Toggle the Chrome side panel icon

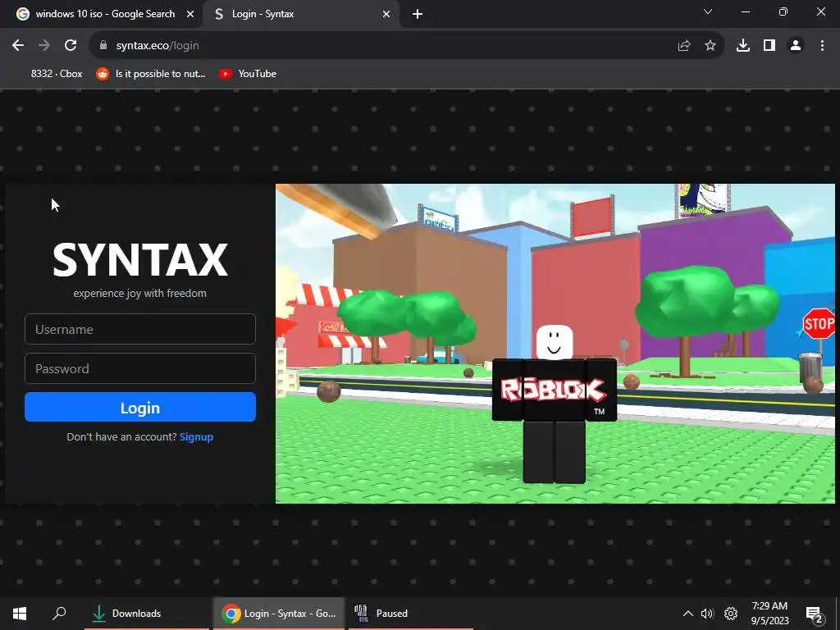pyautogui.click(x=769, y=46)
